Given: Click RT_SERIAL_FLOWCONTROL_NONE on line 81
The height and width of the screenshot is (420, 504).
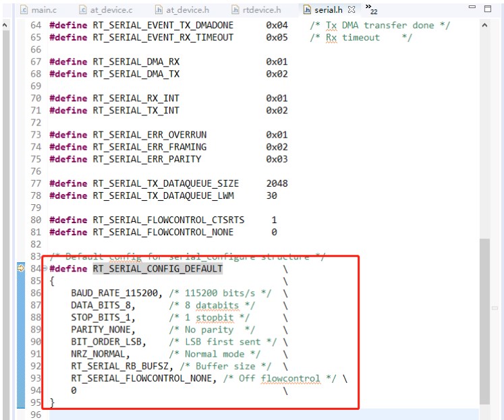Looking at the screenshot, I should 163,233.
